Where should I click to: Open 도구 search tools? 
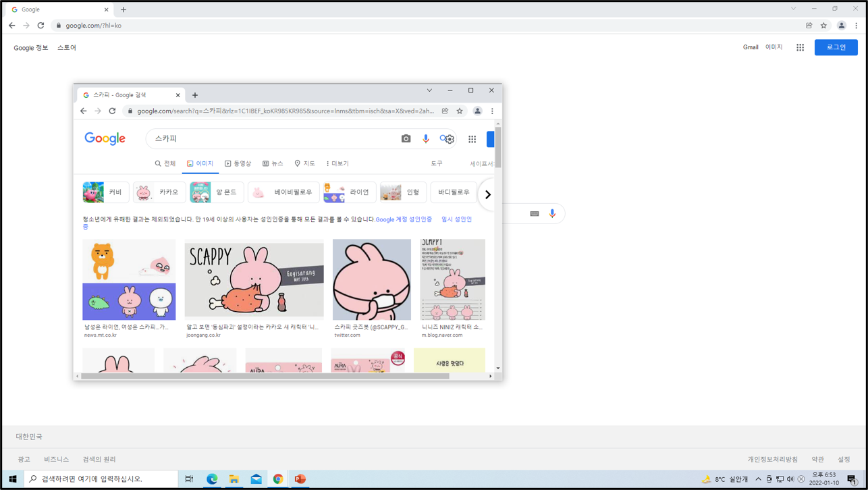(x=437, y=163)
